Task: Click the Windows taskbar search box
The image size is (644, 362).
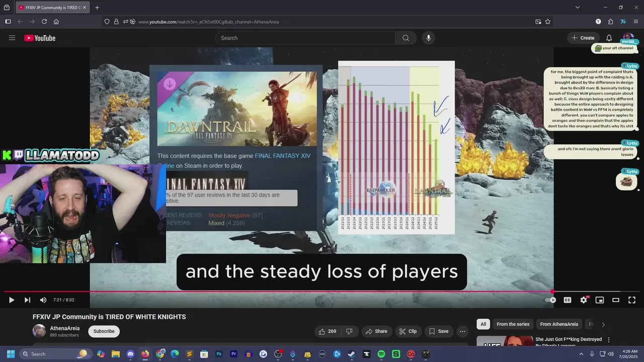Action: (x=55, y=354)
